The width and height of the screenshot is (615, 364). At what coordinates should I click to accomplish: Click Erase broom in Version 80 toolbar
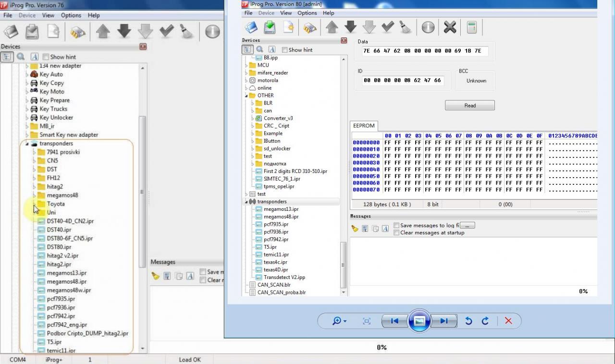point(405,27)
